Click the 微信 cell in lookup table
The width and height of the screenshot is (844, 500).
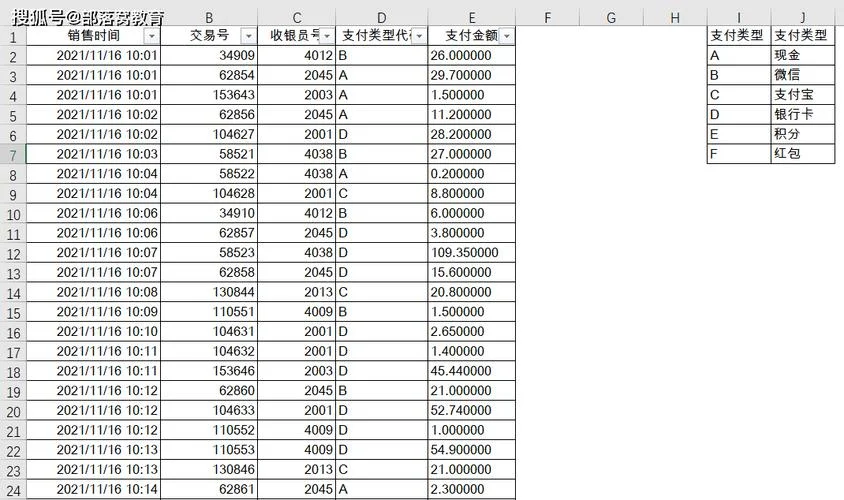803,75
